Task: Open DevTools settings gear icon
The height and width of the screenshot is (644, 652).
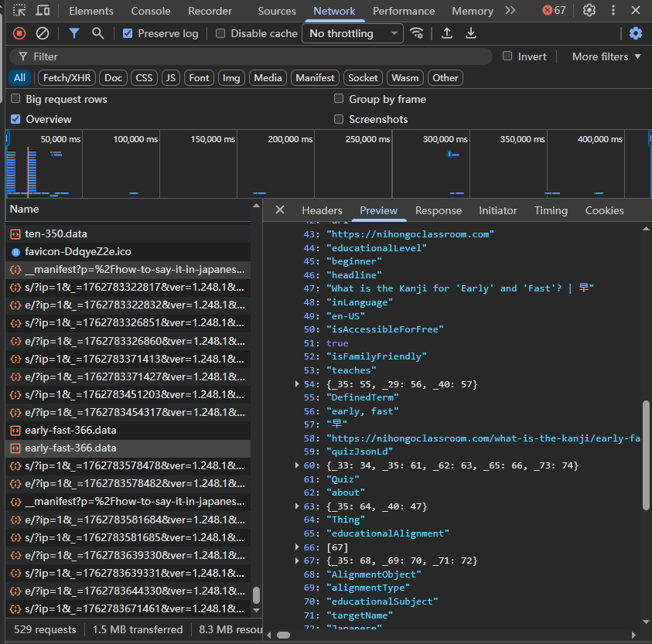Action: tap(589, 11)
